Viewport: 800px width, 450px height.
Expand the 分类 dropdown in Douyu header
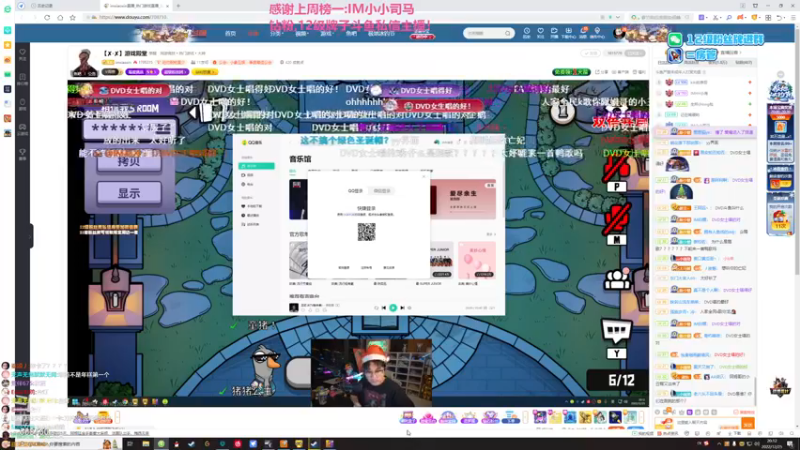click(276, 34)
